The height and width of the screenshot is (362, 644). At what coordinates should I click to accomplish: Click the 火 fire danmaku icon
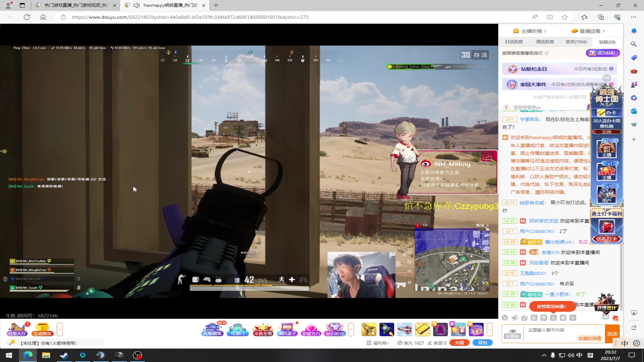553,318
